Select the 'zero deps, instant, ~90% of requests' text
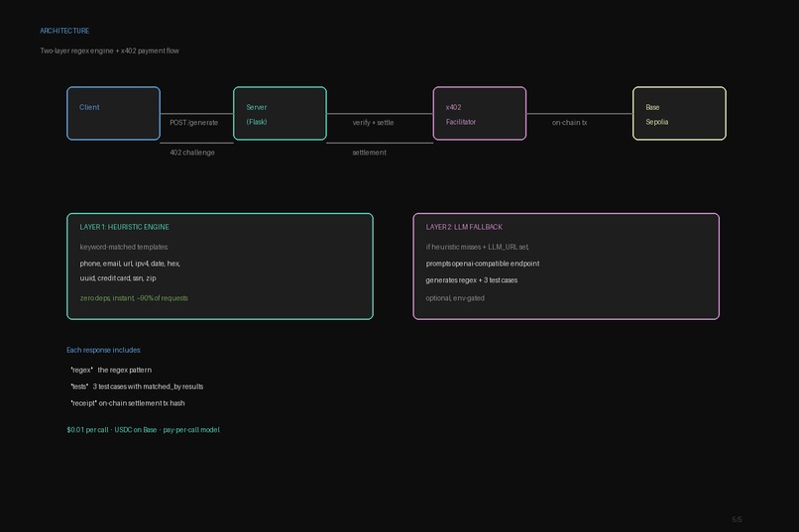 [x=134, y=298]
